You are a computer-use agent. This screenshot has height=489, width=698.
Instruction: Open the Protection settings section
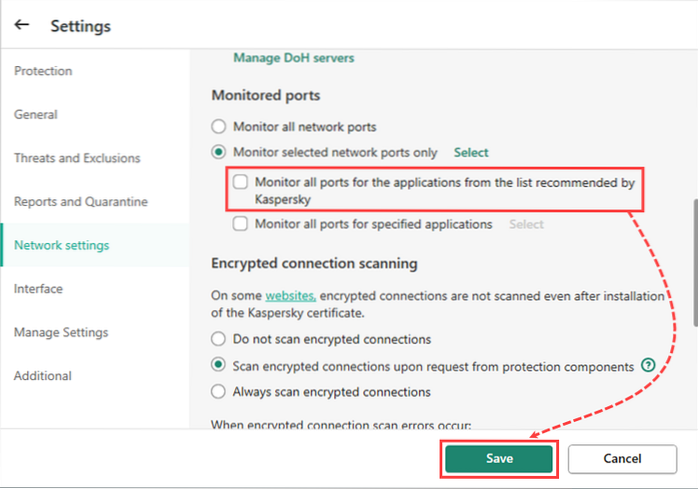43,71
